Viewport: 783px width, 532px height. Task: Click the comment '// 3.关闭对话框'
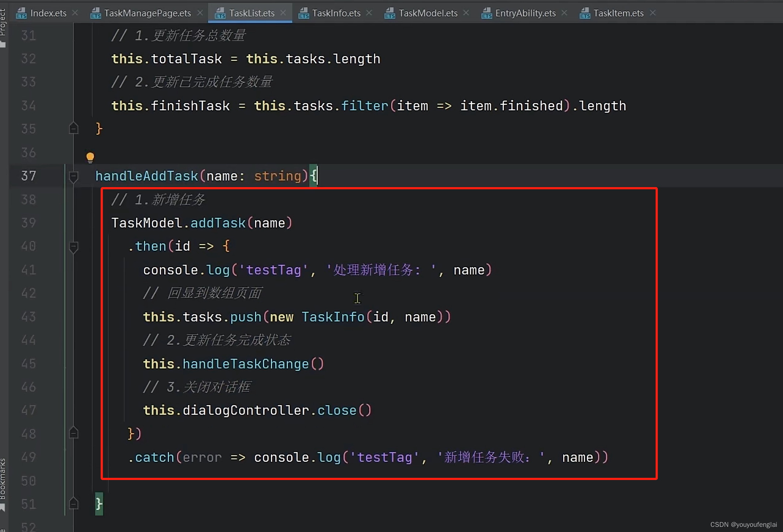[x=197, y=387]
